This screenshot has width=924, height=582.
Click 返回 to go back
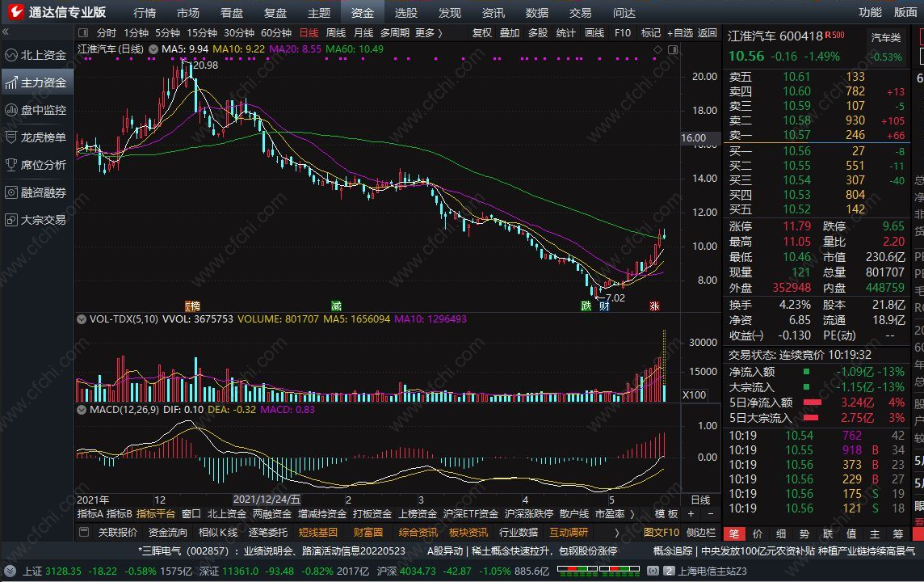(x=708, y=33)
